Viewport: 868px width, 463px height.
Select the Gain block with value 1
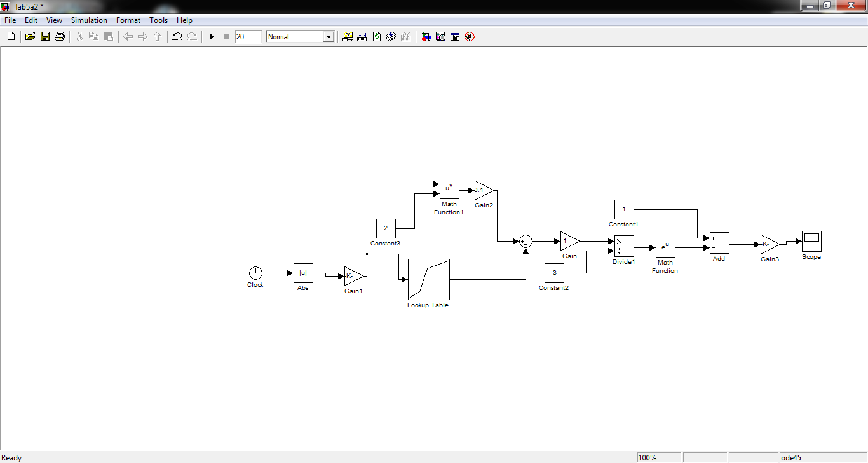[x=570, y=241]
